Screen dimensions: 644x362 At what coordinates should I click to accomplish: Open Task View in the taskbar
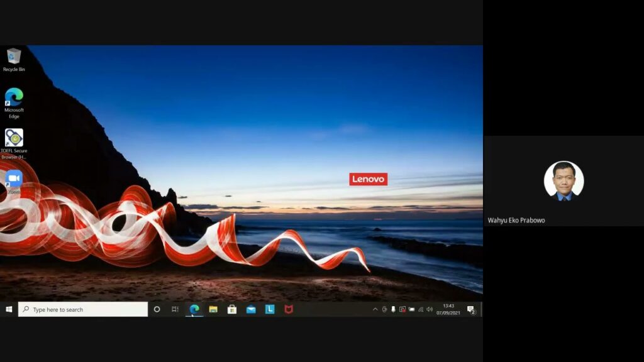[175, 309]
